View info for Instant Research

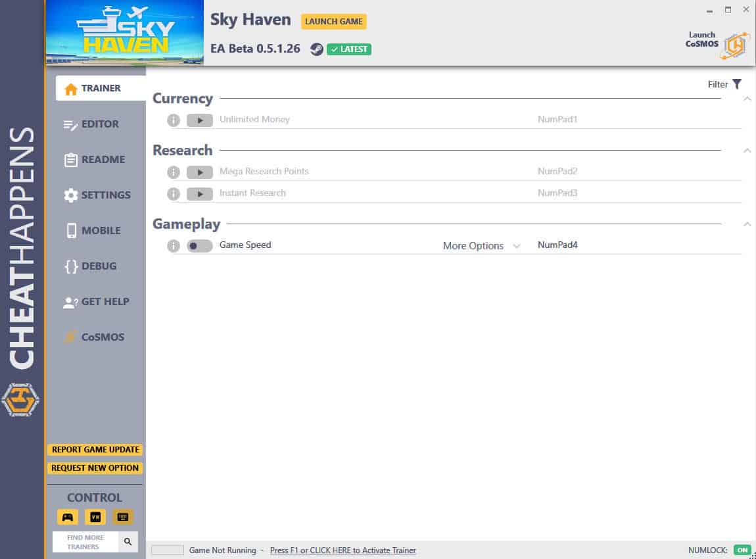pos(174,194)
